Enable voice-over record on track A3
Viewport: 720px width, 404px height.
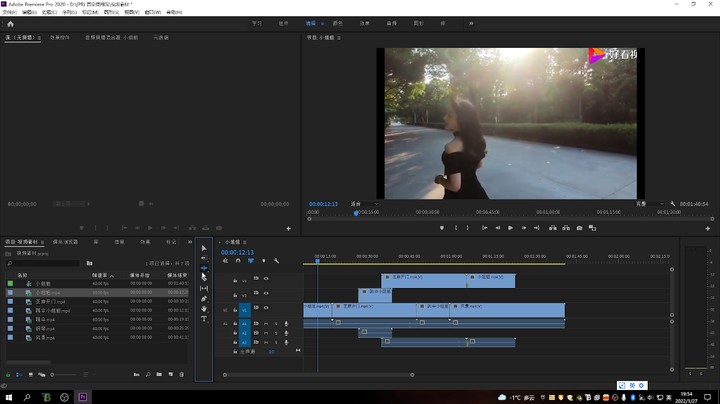(x=287, y=342)
